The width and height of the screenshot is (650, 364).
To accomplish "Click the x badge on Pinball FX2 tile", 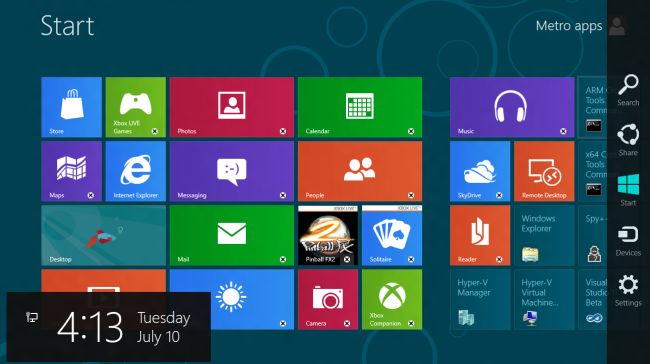I will 347,259.
